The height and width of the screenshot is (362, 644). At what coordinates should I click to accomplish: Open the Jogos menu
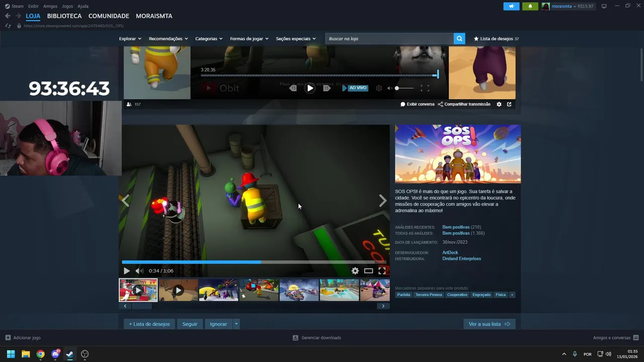[67, 6]
